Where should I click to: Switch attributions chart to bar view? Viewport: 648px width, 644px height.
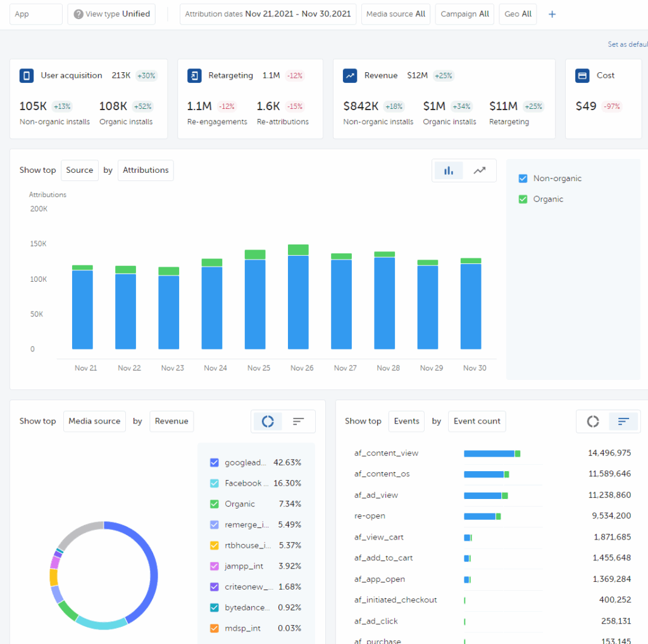(x=449, y=170)
